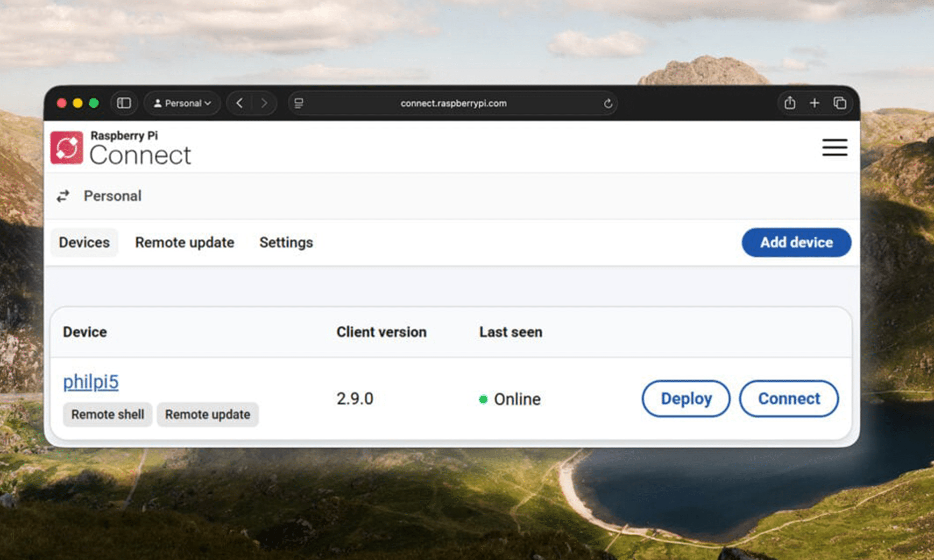Switch to the Remote update tab
The height and width of the screenshot is (560, 934).
185,243
